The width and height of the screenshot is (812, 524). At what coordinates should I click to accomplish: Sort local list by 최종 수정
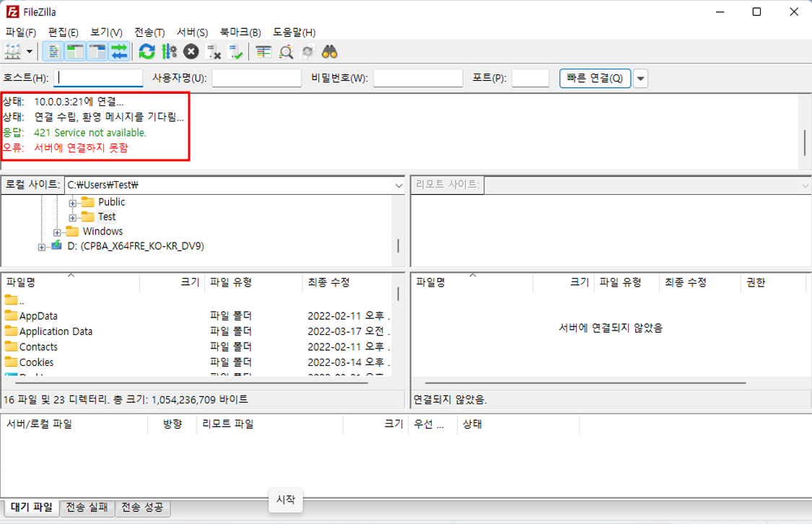347,282
